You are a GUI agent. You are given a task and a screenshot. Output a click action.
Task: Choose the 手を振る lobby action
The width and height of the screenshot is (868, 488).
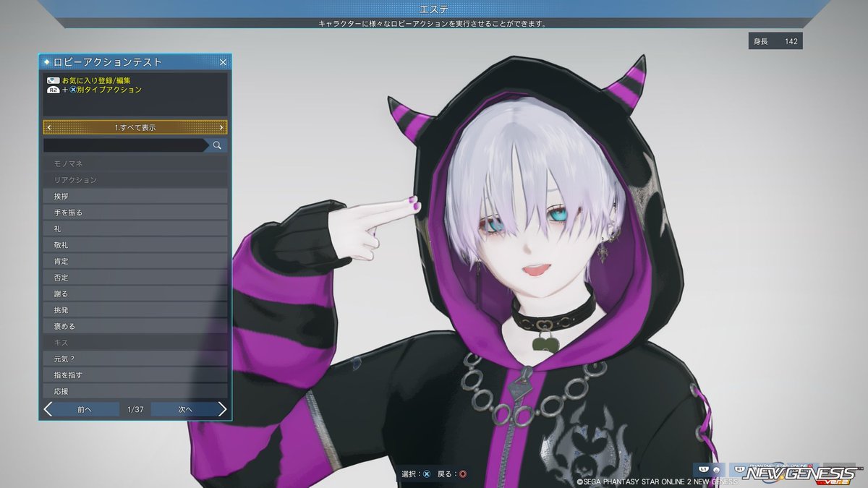coord(135,213)
